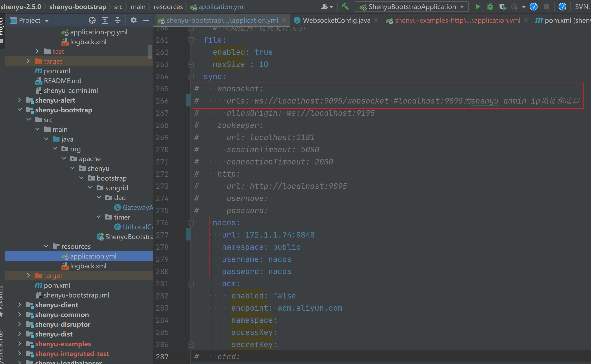Toggle fold marker at the nacos line
This screenshot has width=591, height=364.
[191, 223]
